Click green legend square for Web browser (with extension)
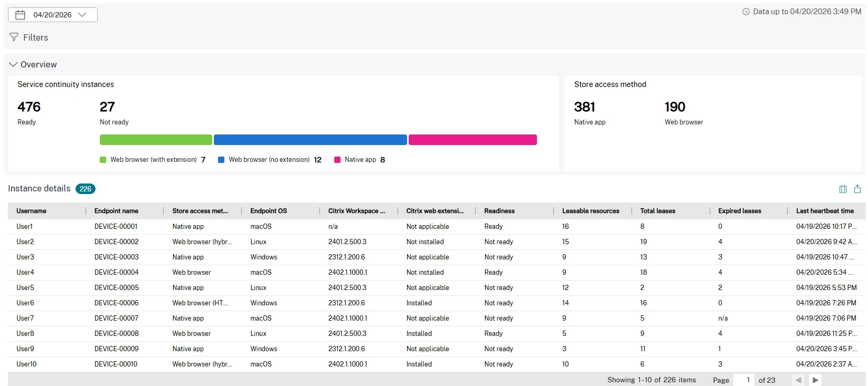This screenshot has width=868, height=386. click(x=103, y=160)
